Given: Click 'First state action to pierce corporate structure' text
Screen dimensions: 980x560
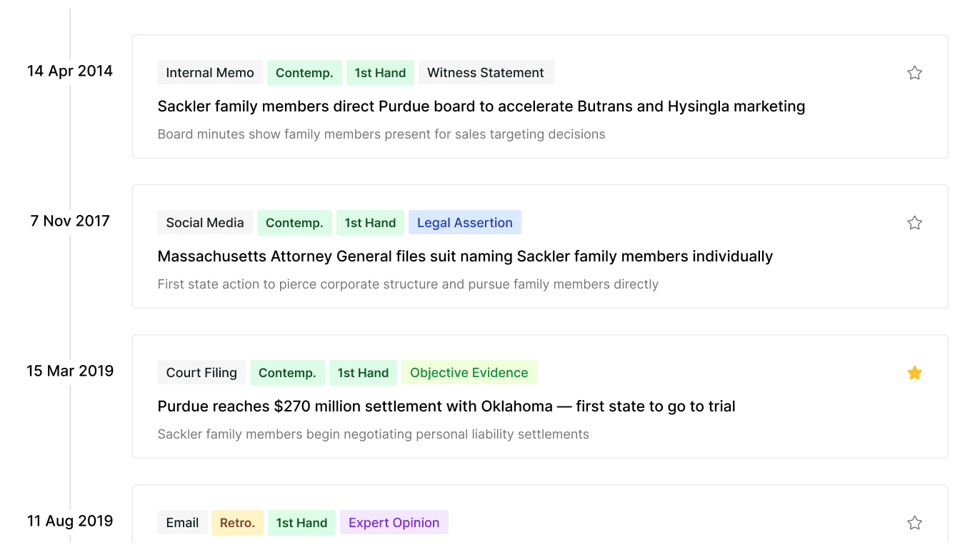Looking at the screenshot, I should click(408, 284).
